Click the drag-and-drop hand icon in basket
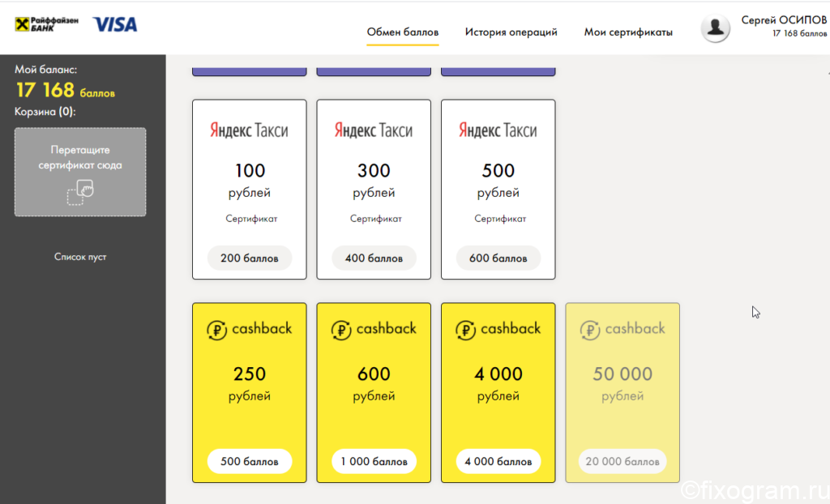Screen dimensions: 830x504 point(80,192)
